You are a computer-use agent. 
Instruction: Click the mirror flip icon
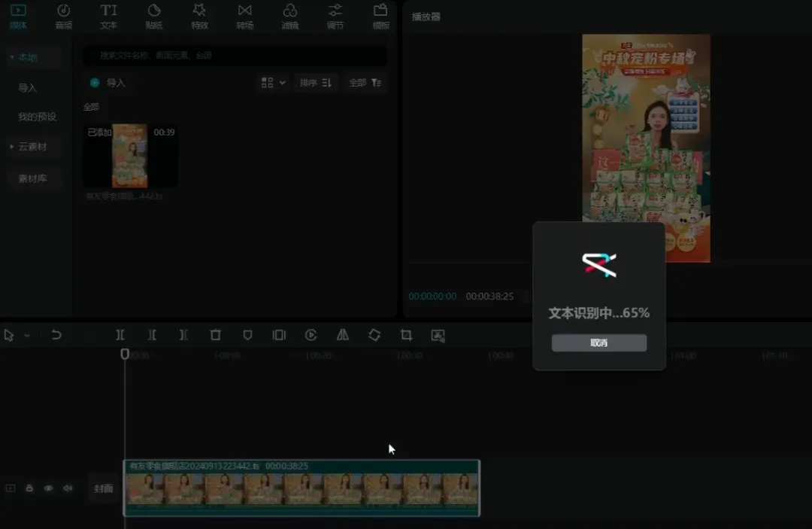point(343,336)
